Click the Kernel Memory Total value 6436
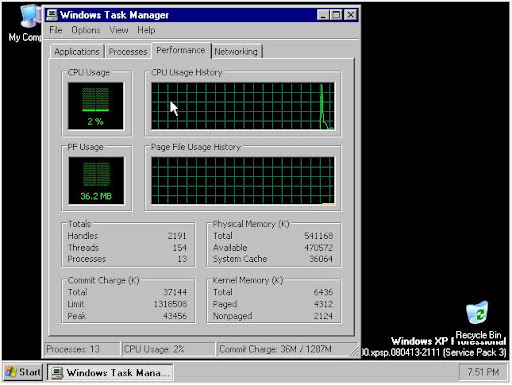This screenshot has width=512, height=385. tap(323, 292)
